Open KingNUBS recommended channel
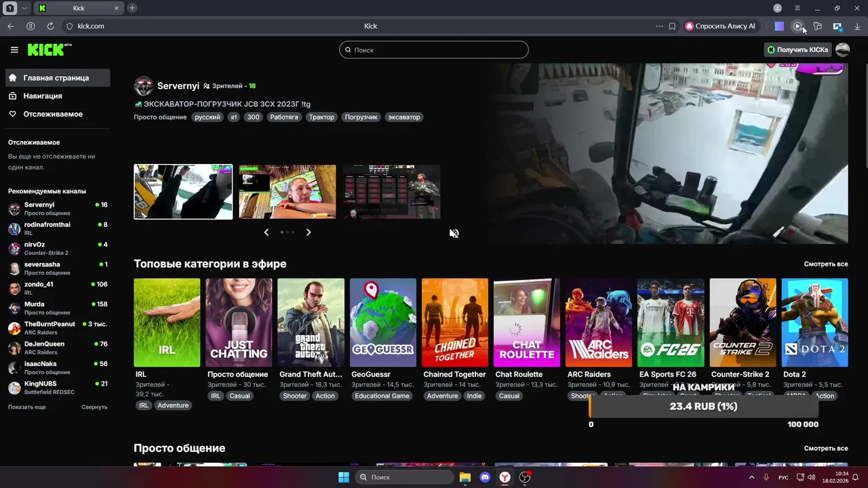The height and width of the screenshot is (488, 868). (58, 388)
